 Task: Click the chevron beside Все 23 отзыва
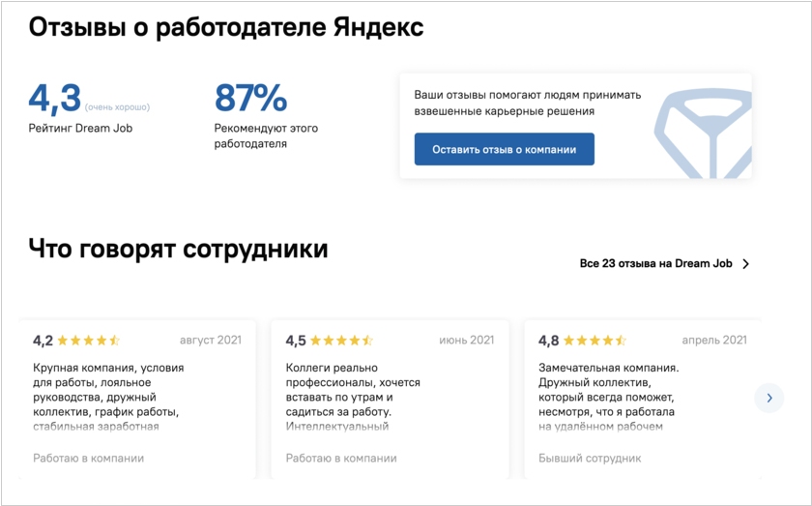coord(745,264)
